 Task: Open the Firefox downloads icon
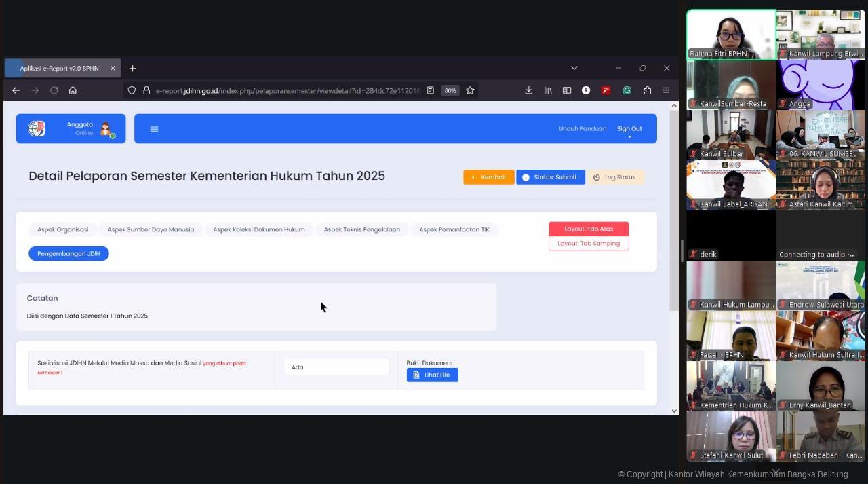pos(528,90)
